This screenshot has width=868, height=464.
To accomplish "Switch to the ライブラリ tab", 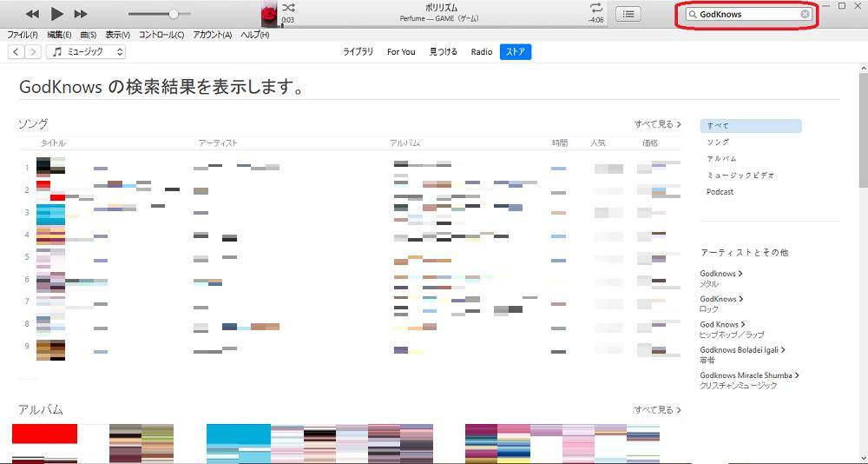I will pyautogui.click(x=358, y=52).
